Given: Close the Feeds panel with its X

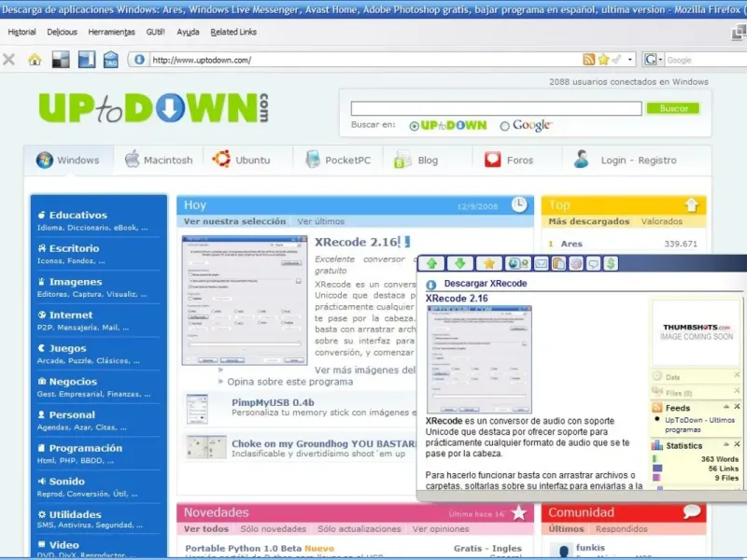Looking at the screenshot, I should (x=737, y=407).
